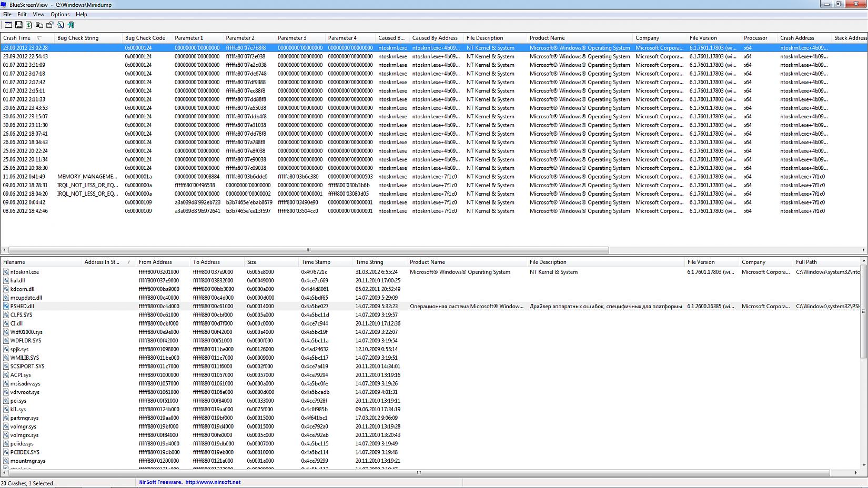This screenshot has height=488, width=868.
Task: Click the Find toolbar icon
Action: tap(60, 25)
